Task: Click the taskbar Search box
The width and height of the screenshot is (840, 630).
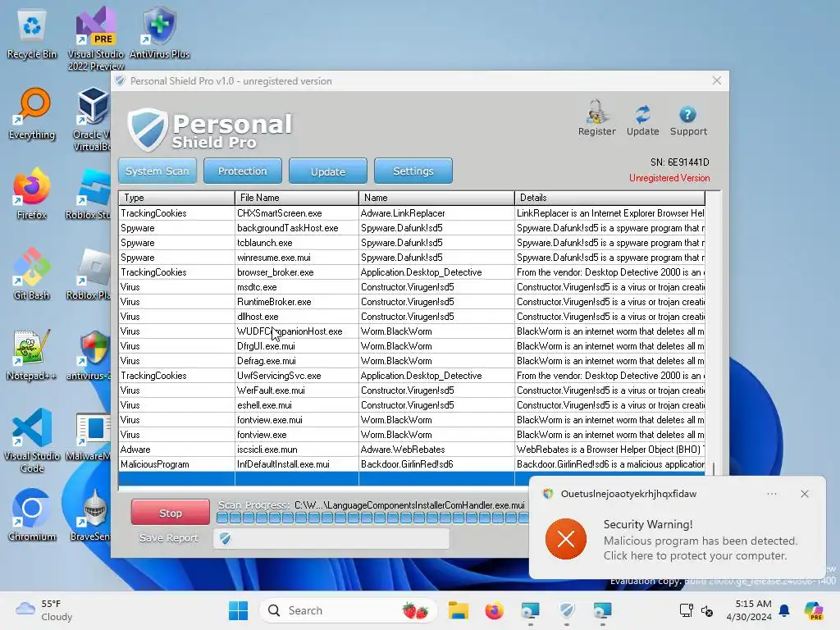Action: point(349,610)
